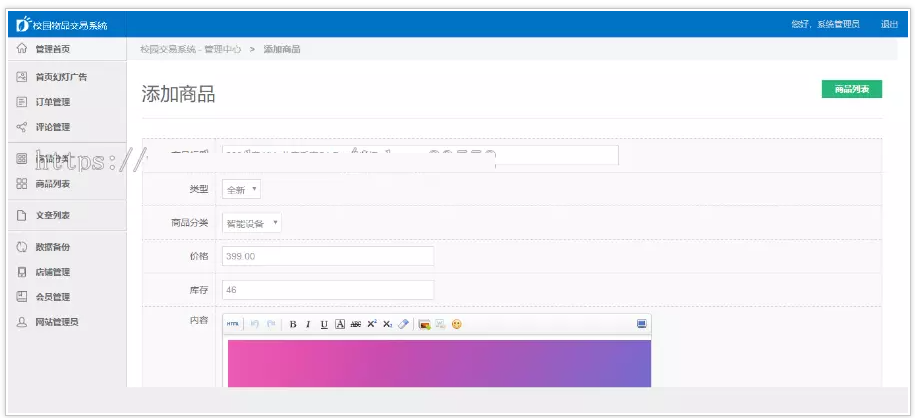Click the redo icon in editor toolbar
The image size is (915, 418).
271,324
